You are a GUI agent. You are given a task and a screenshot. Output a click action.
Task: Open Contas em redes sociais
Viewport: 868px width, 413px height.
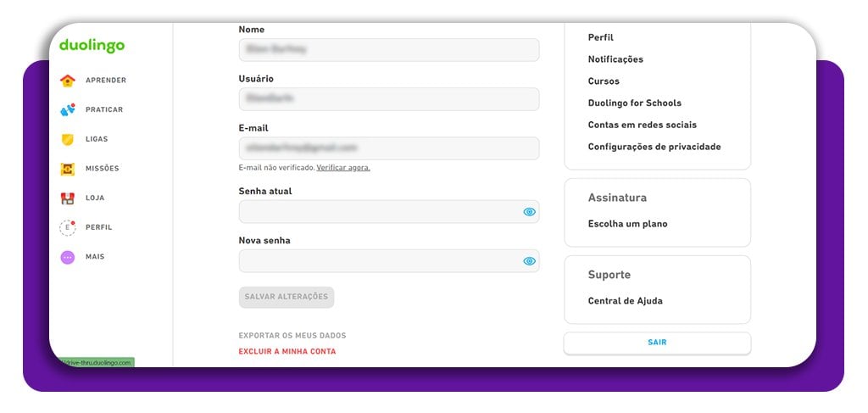coord(643,125)
